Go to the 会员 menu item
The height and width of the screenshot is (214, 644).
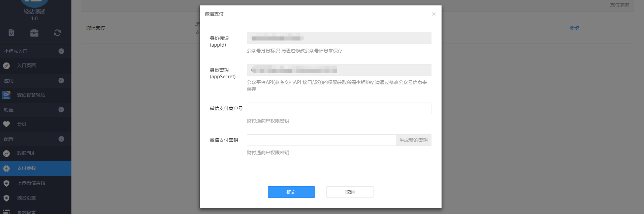coord(36,124)
